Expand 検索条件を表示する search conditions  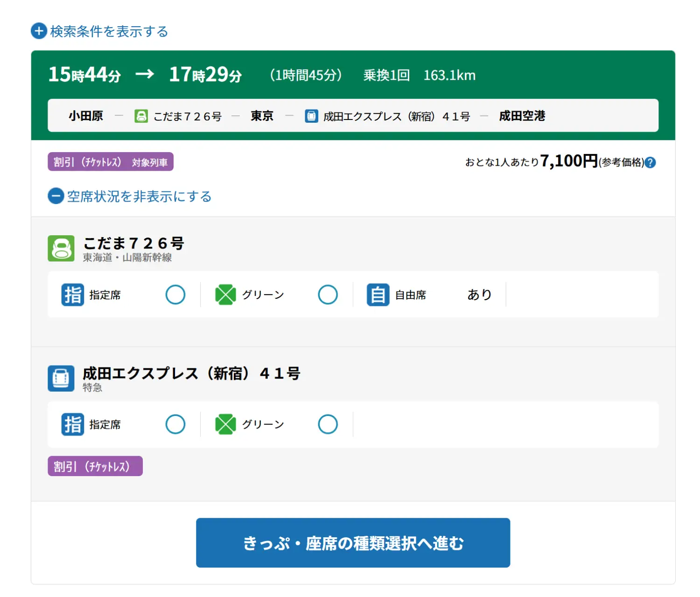(99, 31)
